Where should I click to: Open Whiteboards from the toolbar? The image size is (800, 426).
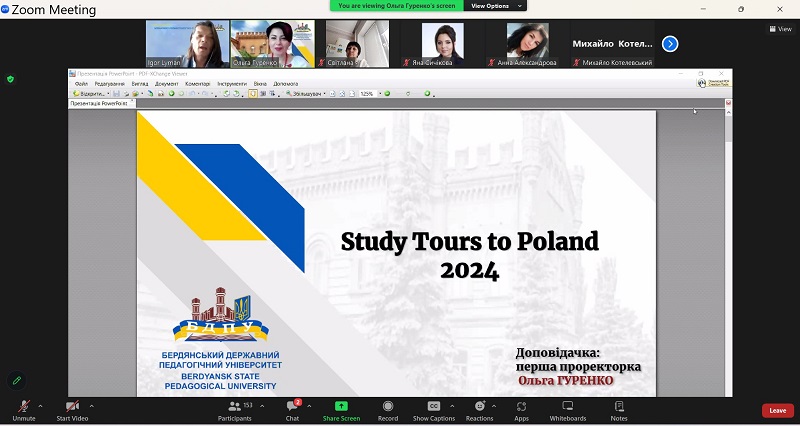(x=567, y=407)
